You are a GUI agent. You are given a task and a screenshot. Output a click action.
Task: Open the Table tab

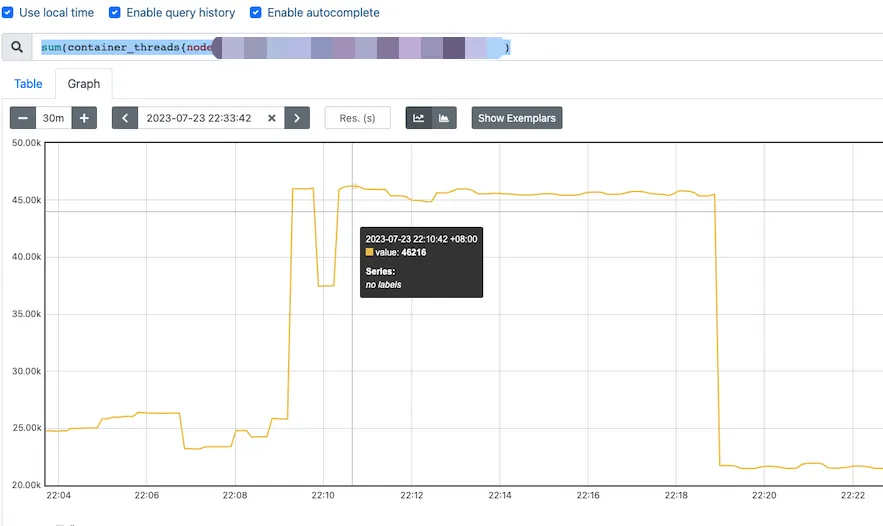(28, 84)
